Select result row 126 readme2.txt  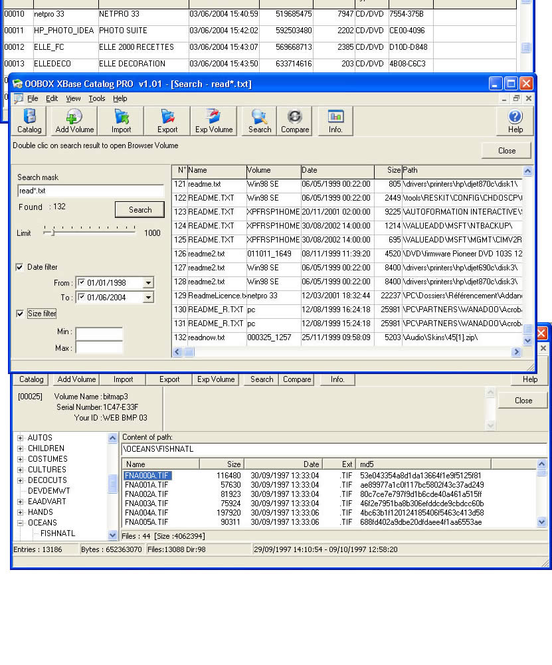(x=347, y=254)
